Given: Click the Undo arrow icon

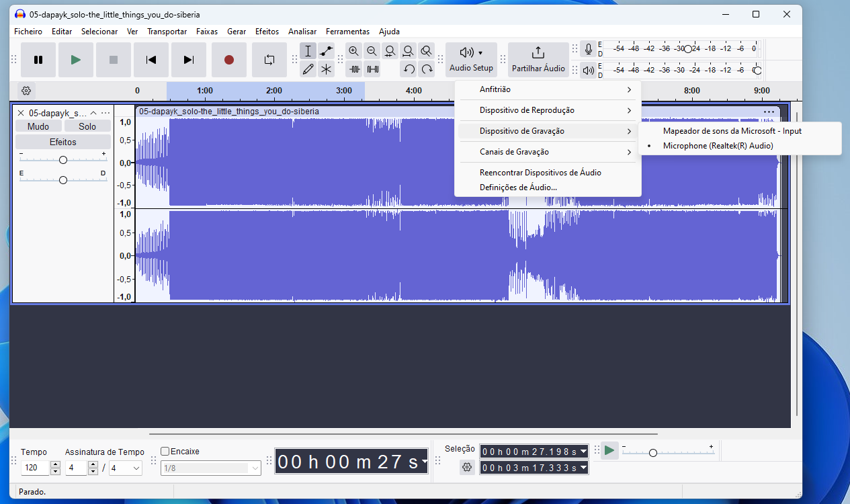Looking at the screenshot, I should click(x=409, y=69).
